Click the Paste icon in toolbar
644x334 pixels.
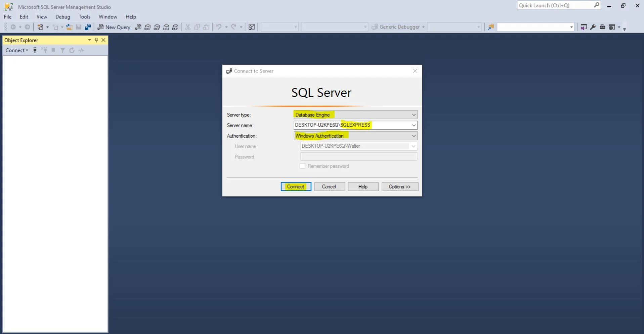pos(206,27)
